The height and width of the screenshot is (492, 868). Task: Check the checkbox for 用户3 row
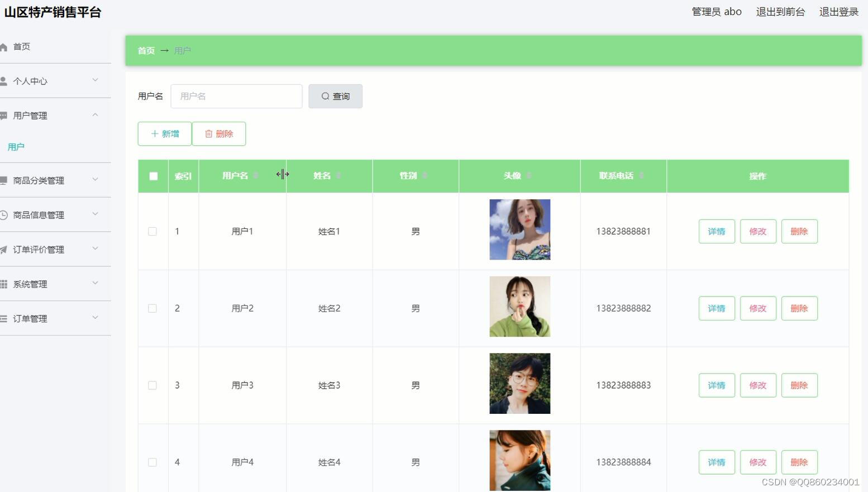click(x=152, y=385)
